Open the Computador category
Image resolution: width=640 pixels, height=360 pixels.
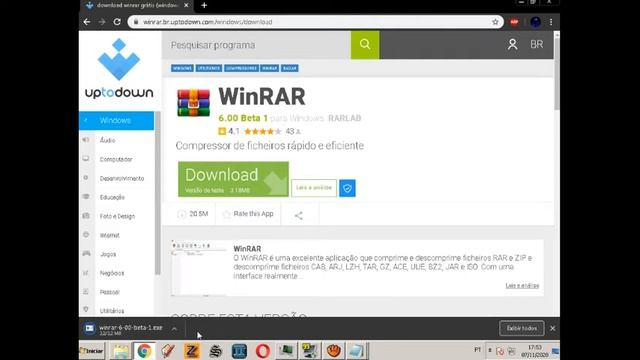click(116, 159)
